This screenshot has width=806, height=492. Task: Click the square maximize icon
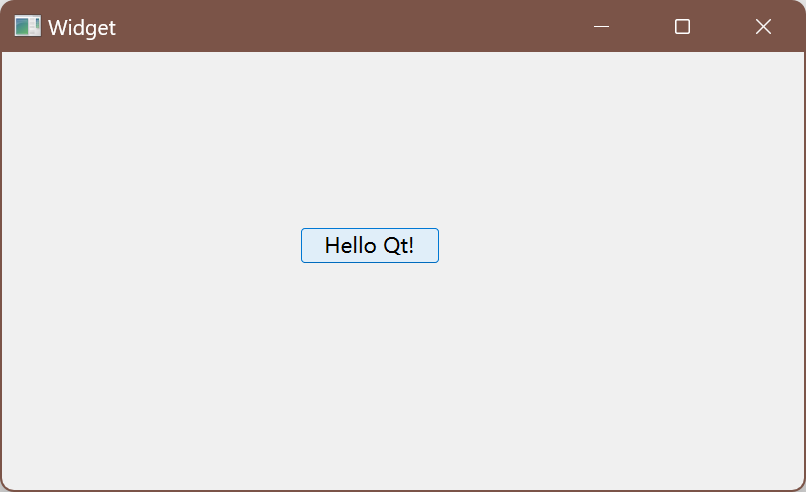pos(682,26)
